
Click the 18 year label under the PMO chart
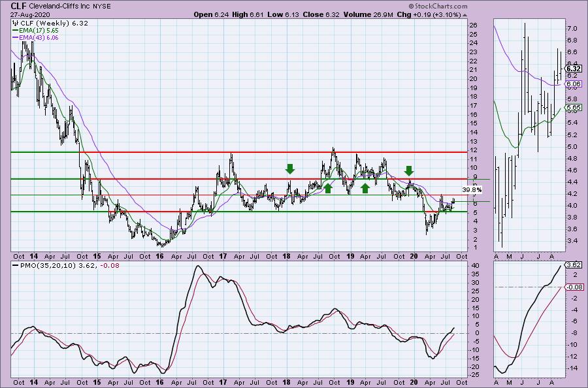point(287,382)
